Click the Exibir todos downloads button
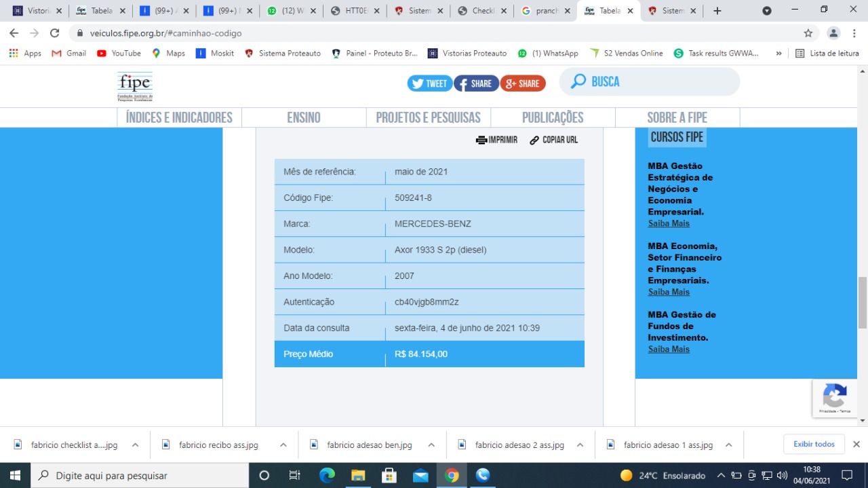The image size is (868, 488). coord(814,444)
